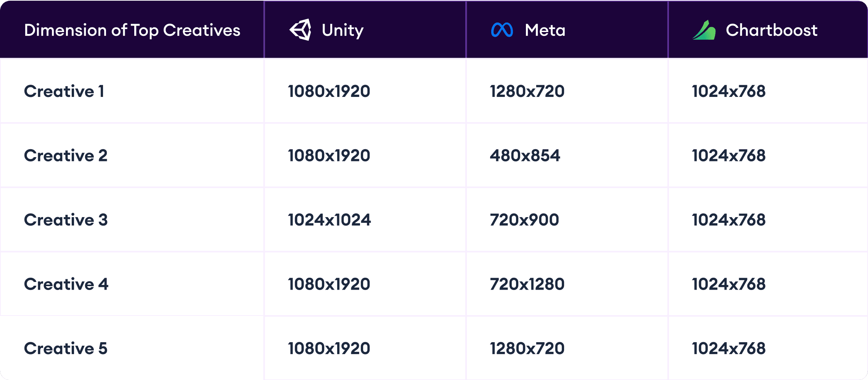Click Unity's 1080x1920 cell in Creative 2 row
Viewport: 868px width, 380px height.
(329, 156)
